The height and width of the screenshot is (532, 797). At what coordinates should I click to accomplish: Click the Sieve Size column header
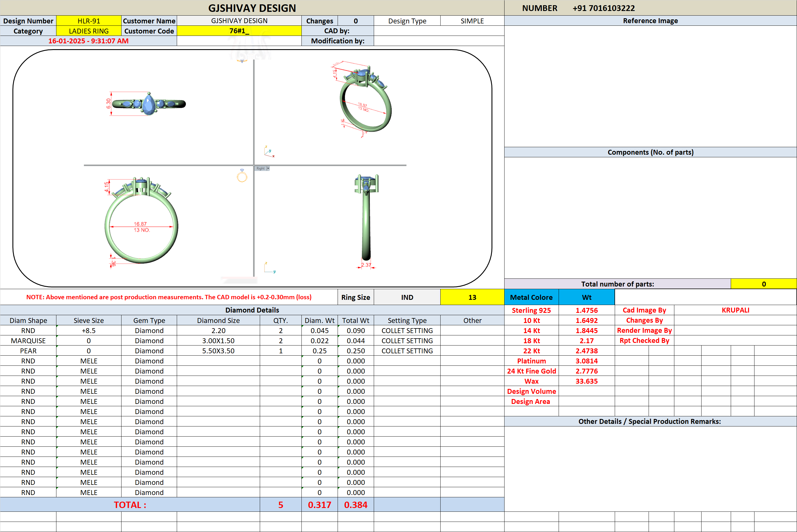coord(89,320)
